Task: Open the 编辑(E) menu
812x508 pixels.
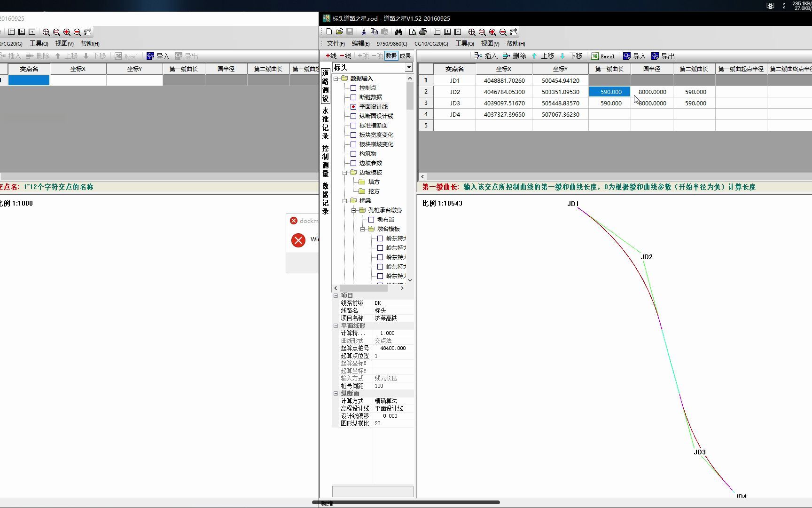Action: (360, 43)
